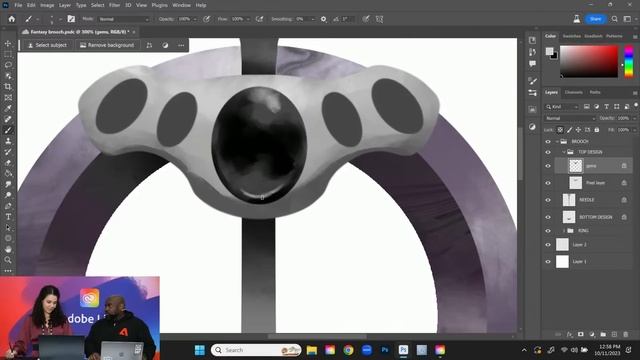Screen dimensions: 640x360
Task: Open the Brush Settings panel toggle icon
Action: click(71, 19)
